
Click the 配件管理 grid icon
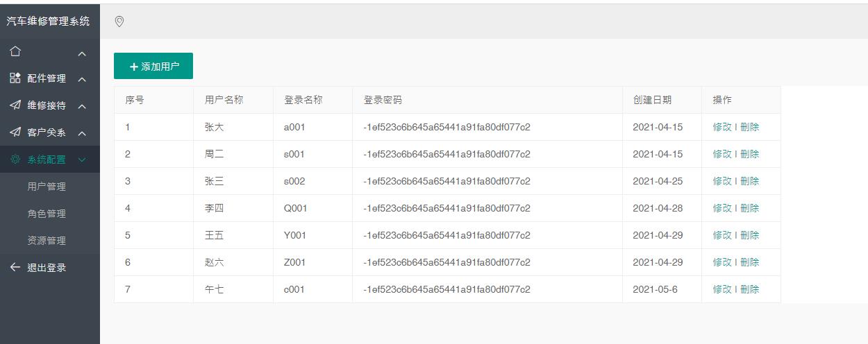(x=15, y=78)
